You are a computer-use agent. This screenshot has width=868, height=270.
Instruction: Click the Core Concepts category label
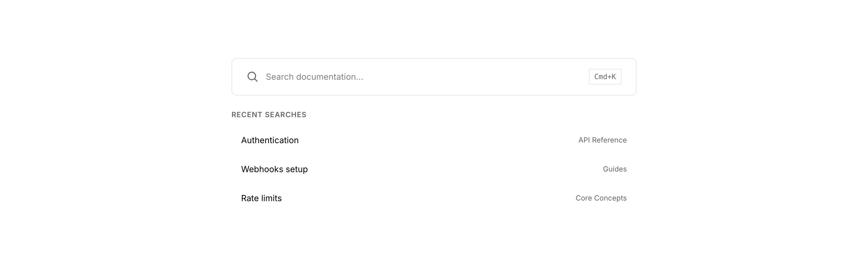[x=601, y=198]
